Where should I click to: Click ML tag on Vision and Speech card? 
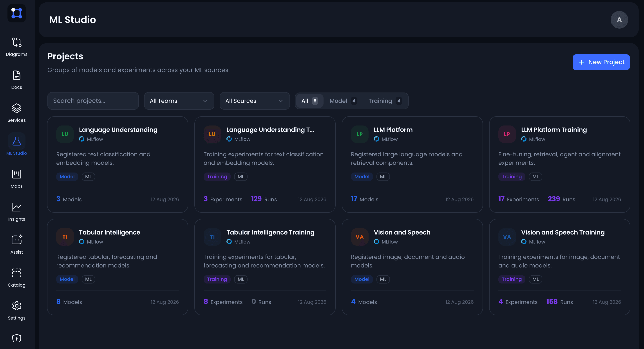383,279
